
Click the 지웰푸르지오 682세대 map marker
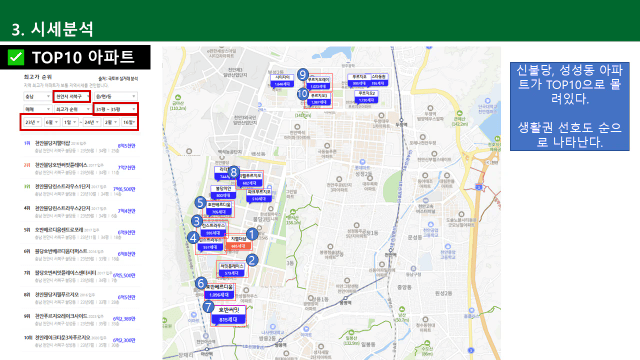[249, 179]
